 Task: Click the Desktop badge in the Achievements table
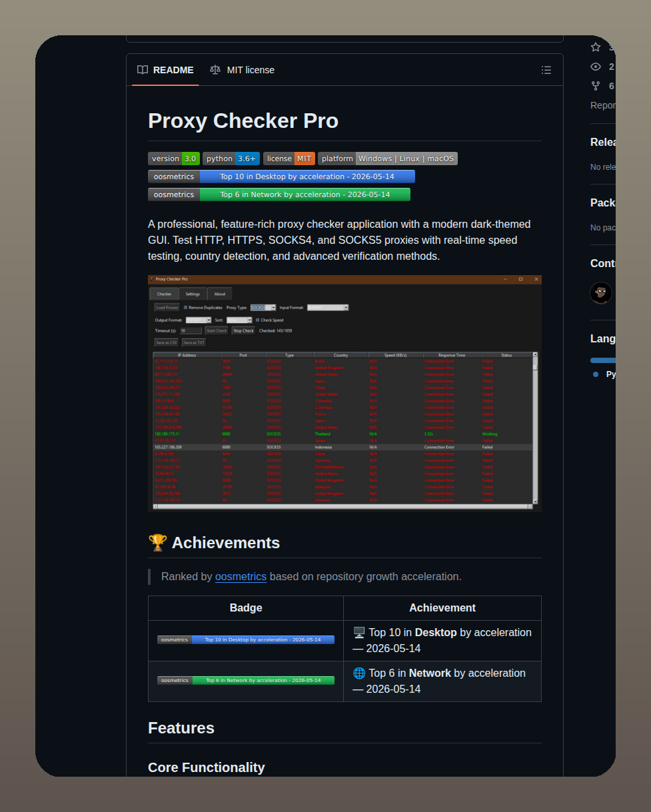246,640
